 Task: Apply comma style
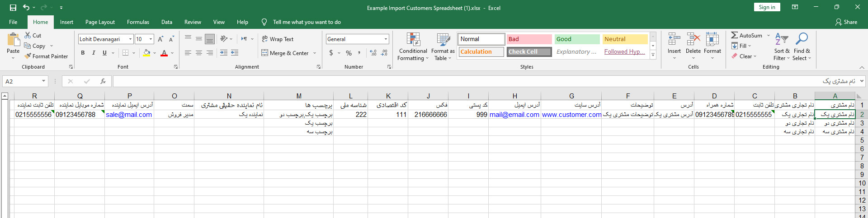[x=359, y=53]
